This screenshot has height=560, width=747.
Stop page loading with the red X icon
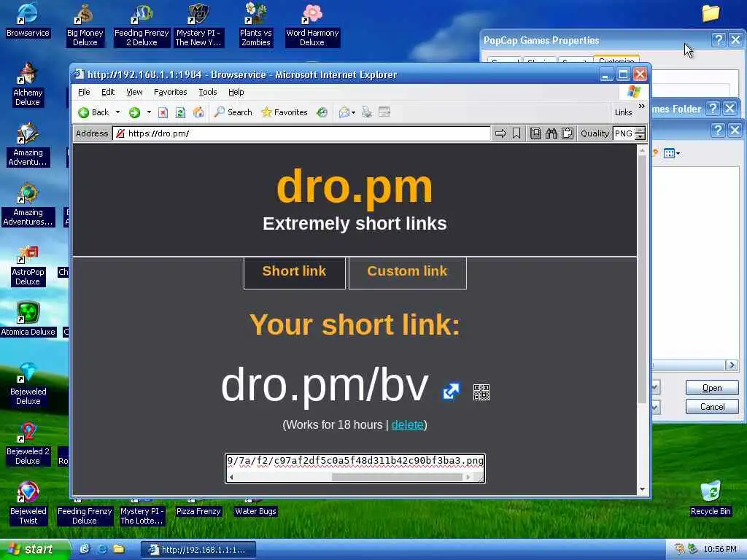pos(163,112)
